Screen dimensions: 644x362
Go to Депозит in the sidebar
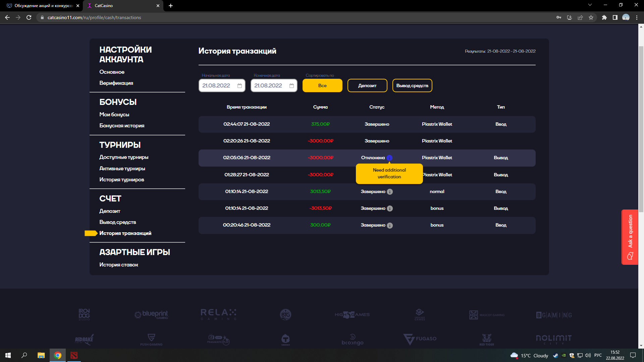click(x=110, y=211)
